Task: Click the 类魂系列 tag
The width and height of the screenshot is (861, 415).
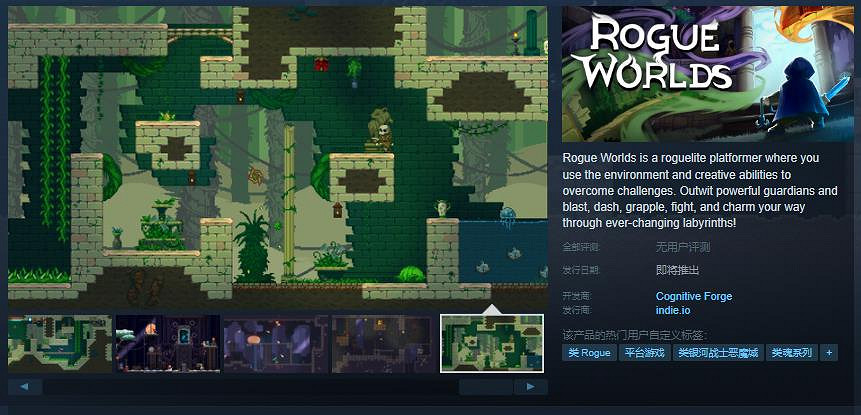Action: 792,352
